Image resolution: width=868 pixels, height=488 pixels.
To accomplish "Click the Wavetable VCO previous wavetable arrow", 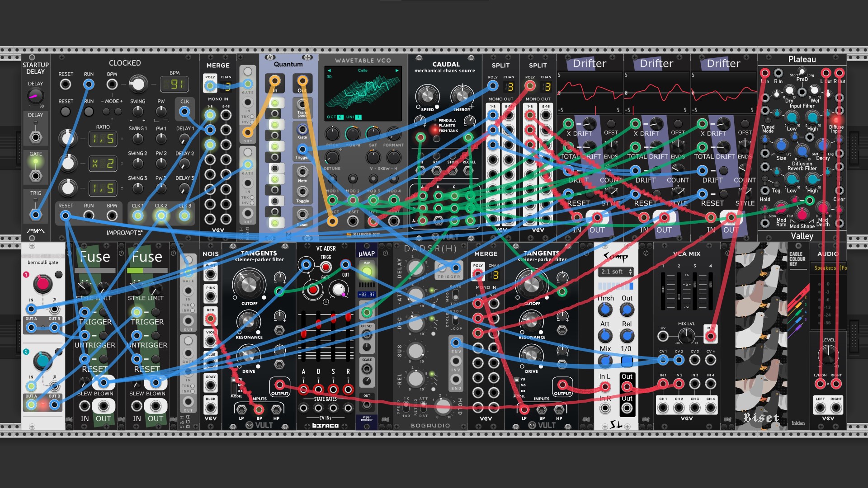I will pyautogui.click(x=329, y=70).
